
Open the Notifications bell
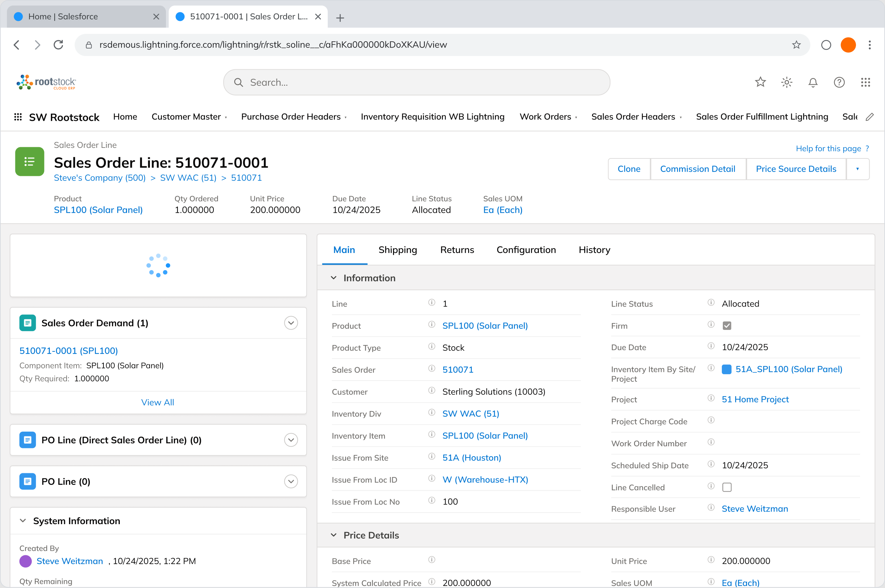click(x=813, y=82)
